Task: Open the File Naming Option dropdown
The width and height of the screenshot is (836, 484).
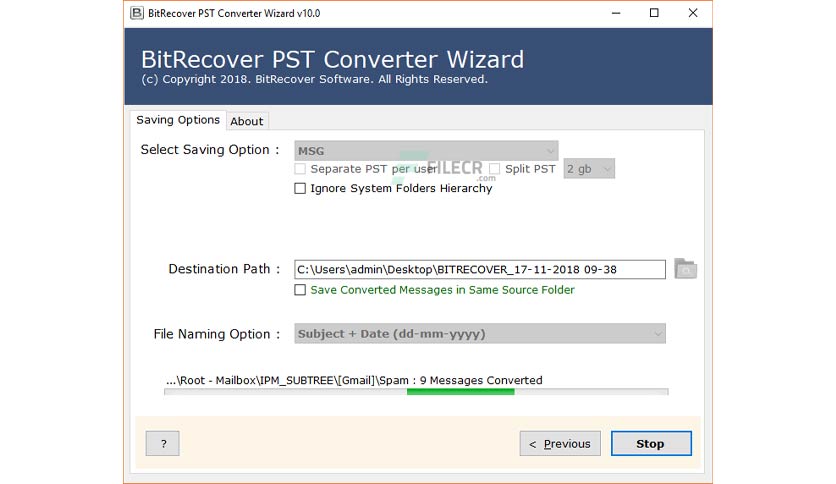Action: 480,334
